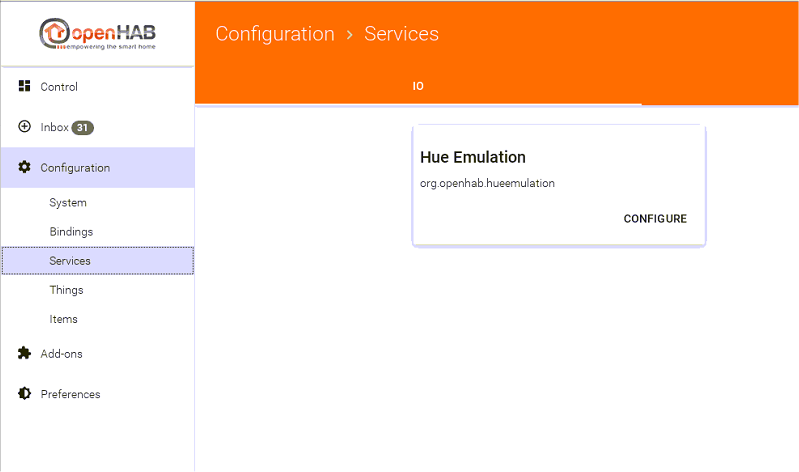
Task: Open Things in the sidebar
Action: (66, 290)
